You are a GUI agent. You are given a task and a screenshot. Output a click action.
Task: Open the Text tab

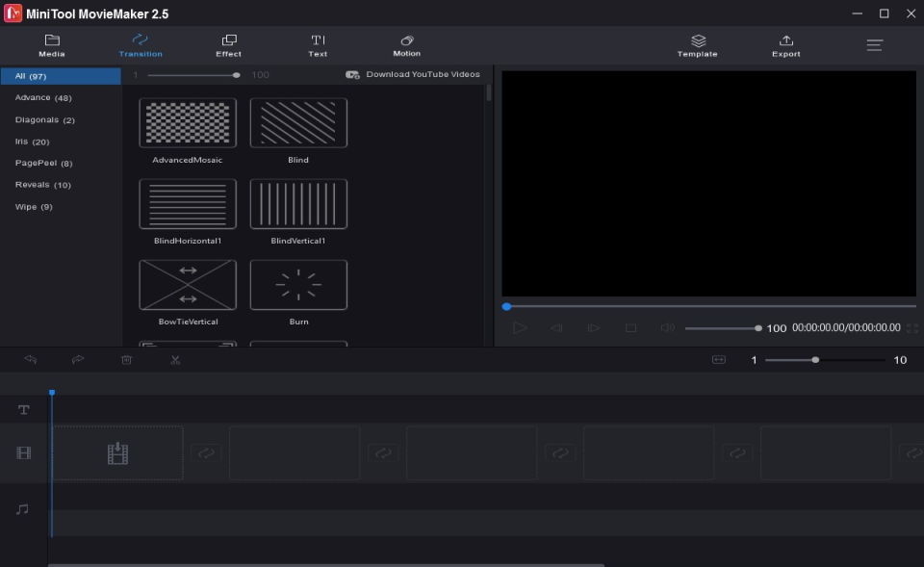(318, 45)
